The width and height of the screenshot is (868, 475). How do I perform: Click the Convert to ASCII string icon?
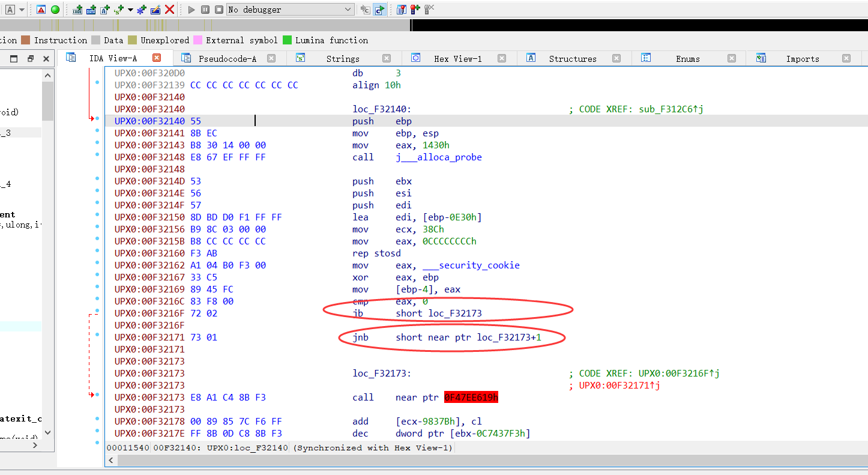point(106,10)
